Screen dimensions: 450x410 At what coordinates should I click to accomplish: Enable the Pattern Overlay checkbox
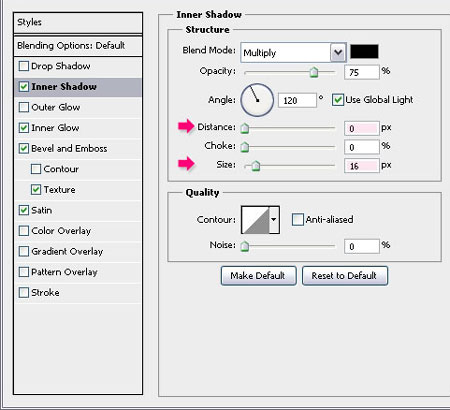(24, 272)
